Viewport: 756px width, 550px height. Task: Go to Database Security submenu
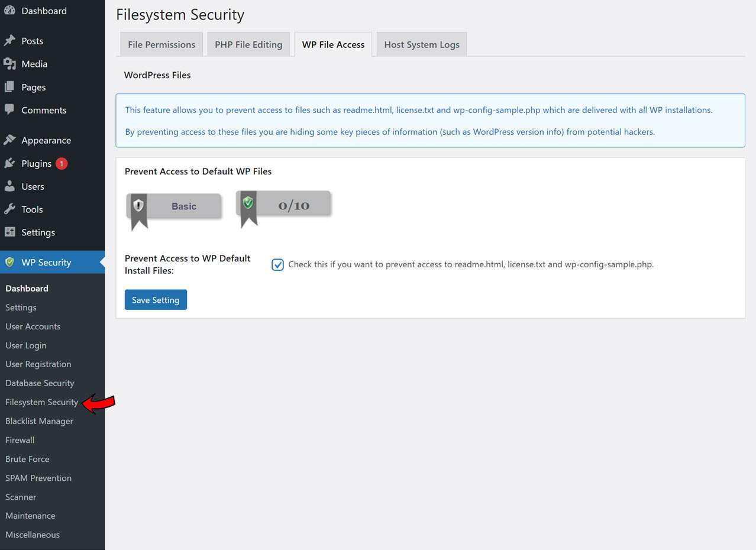click(40, 383)
